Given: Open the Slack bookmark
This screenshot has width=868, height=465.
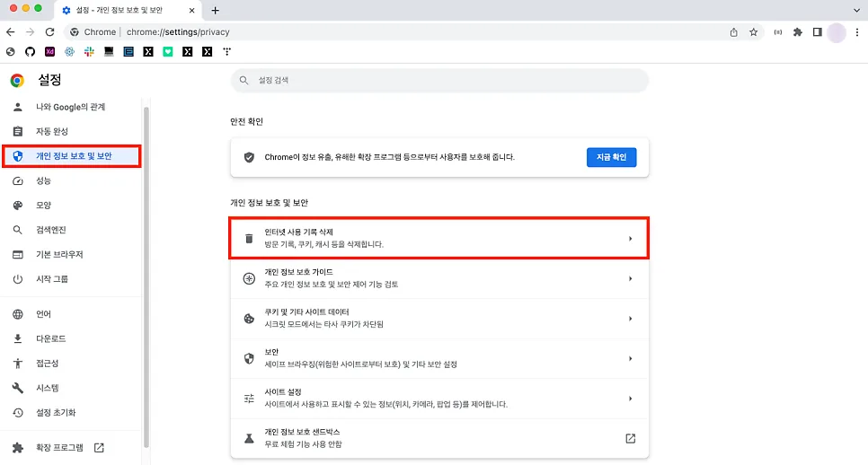Looking at the screenshot, I should point(89,51).
